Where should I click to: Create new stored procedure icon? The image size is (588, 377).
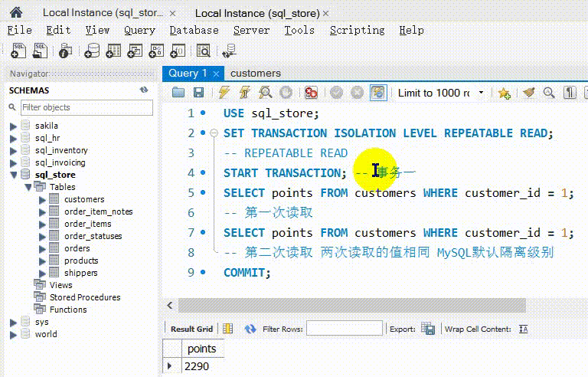[156, 51]
